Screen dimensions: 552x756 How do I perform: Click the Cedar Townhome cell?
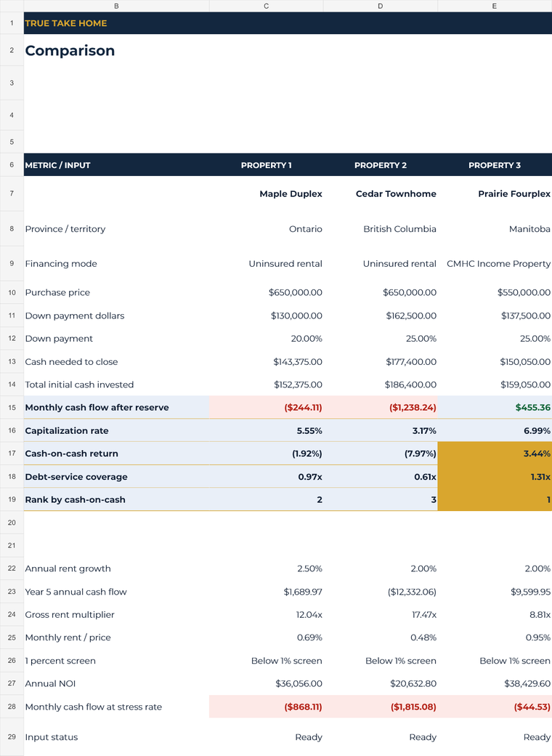click(x=380, y=193)
